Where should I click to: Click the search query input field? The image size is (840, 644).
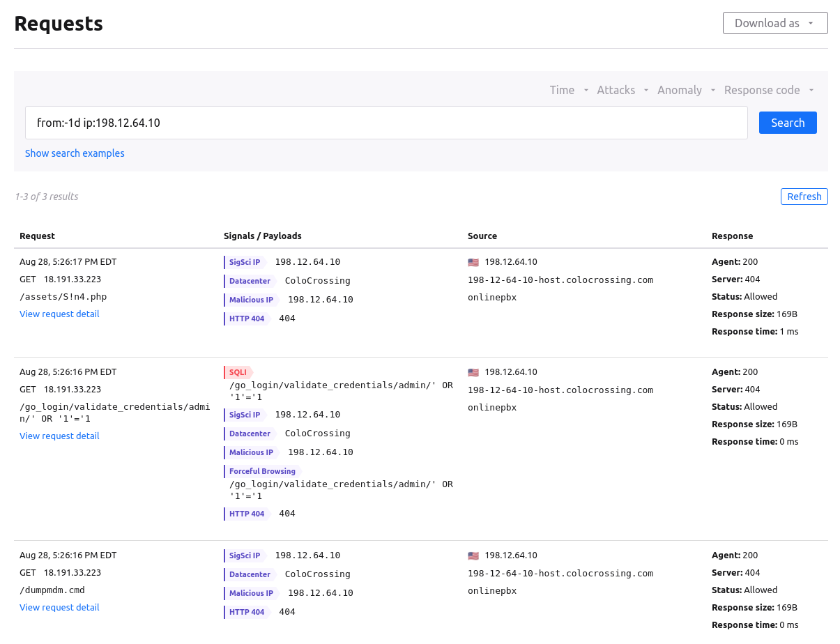(x=386, y=123)
